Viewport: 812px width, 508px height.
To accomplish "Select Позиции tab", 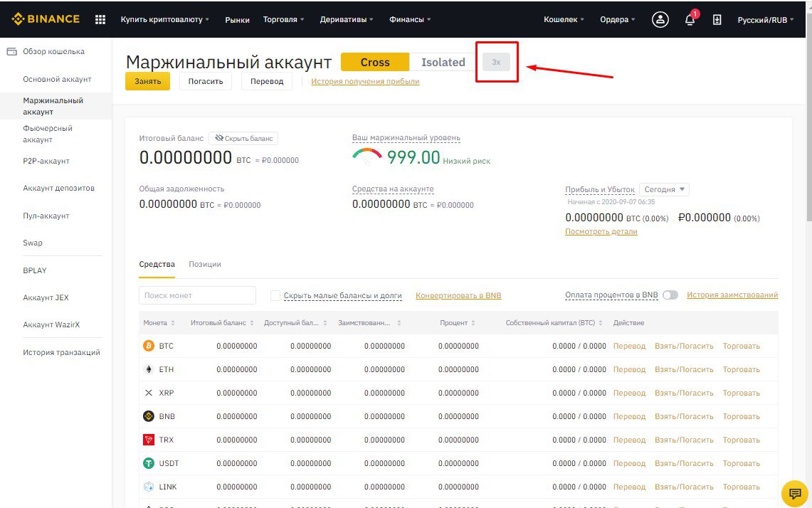I will 204,264.
